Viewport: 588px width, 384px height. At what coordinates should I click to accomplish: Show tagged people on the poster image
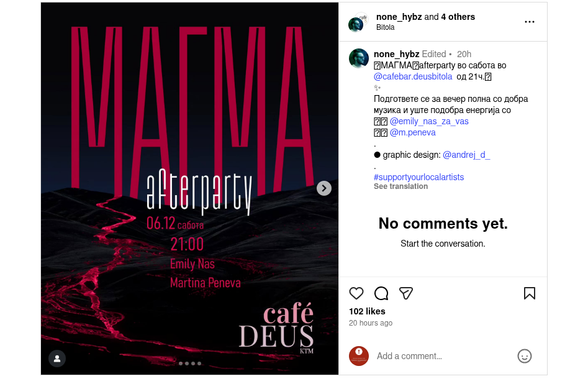pyautogui.click(x=57, y=359)
